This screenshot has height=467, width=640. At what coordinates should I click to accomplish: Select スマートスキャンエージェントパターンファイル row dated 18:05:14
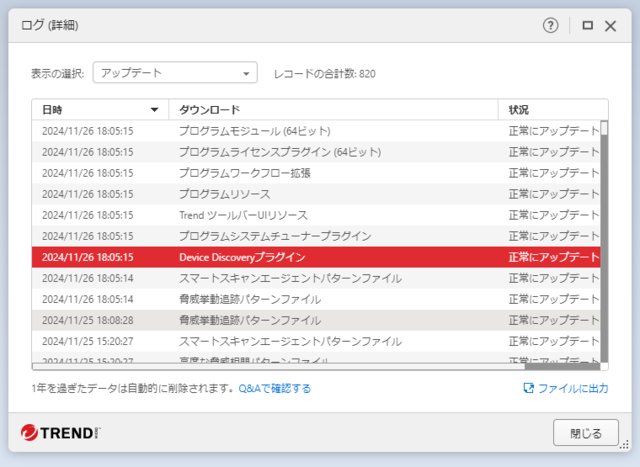(316, 278)
